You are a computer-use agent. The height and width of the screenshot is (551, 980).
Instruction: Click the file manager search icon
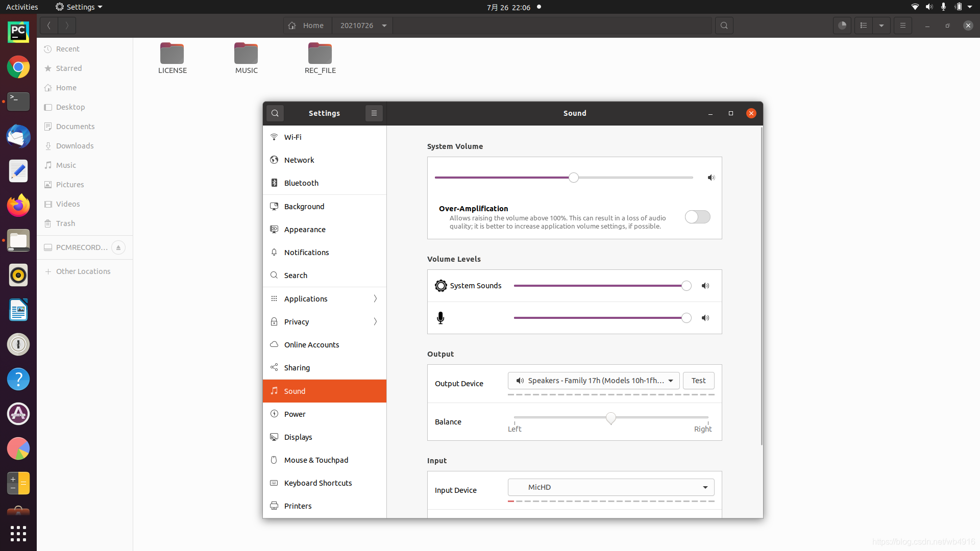click(x=724, y=26)
